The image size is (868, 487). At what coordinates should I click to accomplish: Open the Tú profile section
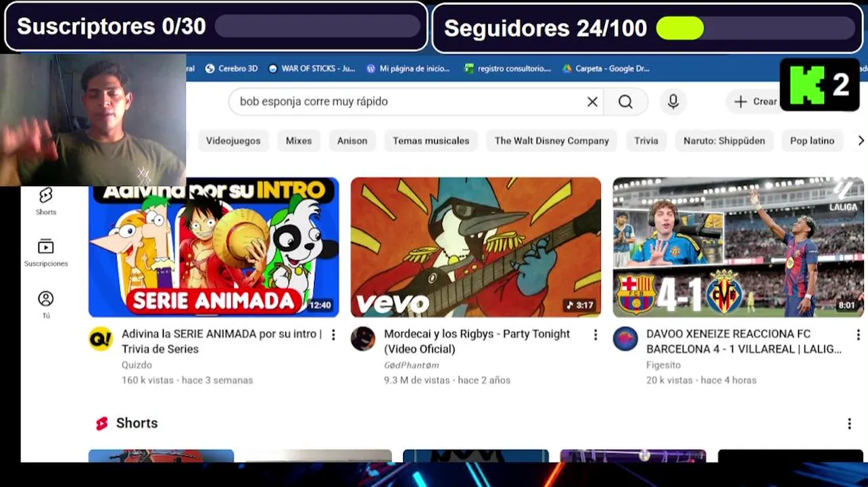pos(46,304)
